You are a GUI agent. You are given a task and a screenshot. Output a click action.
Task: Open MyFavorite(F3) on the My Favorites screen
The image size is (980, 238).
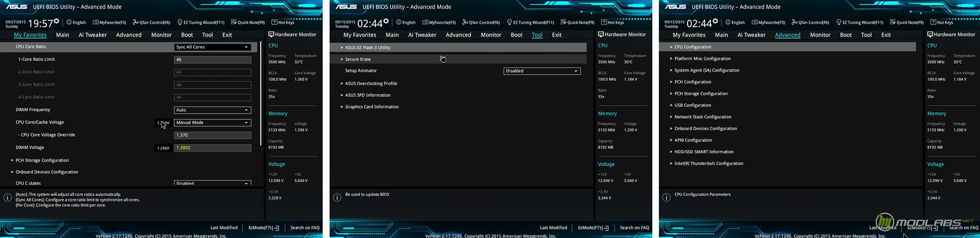(x=110, y=22)
